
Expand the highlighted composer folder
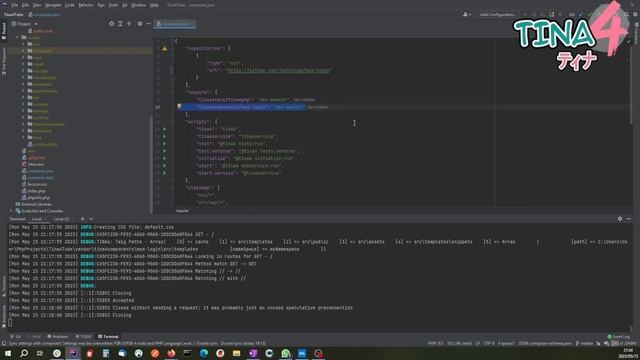click(23, 51)
